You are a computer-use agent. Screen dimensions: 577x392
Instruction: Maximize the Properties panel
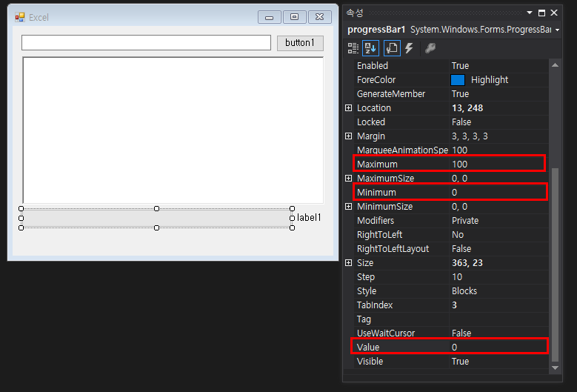(x=541, y=13)
